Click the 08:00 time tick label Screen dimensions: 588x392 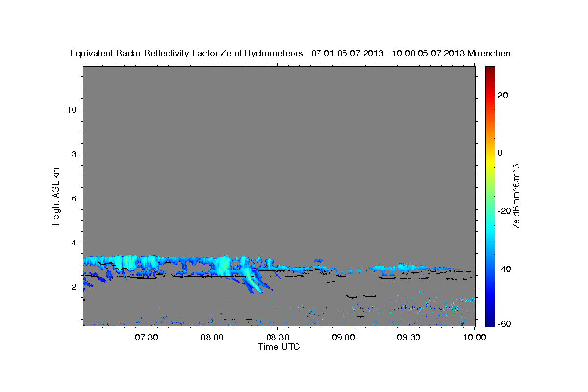[211, 337]
